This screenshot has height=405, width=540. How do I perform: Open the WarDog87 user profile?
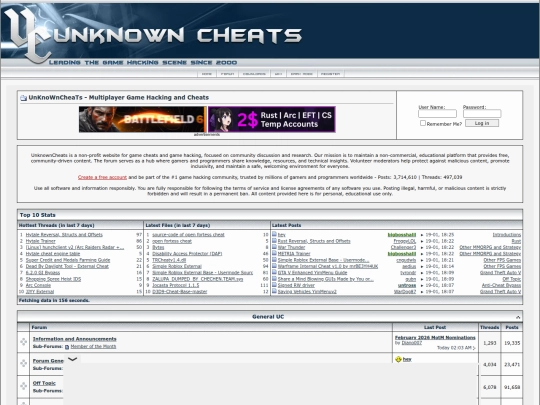(405, 291)
